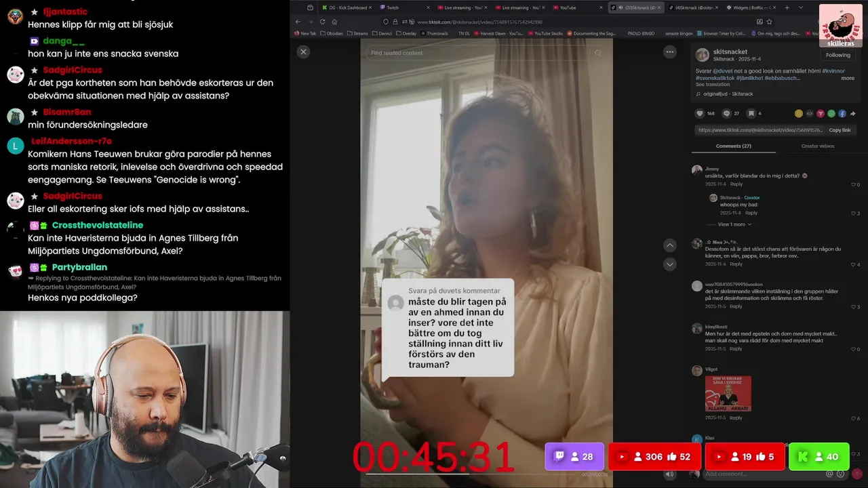
Task: Open emoji picker in comment box
Action: click(839, 474)
